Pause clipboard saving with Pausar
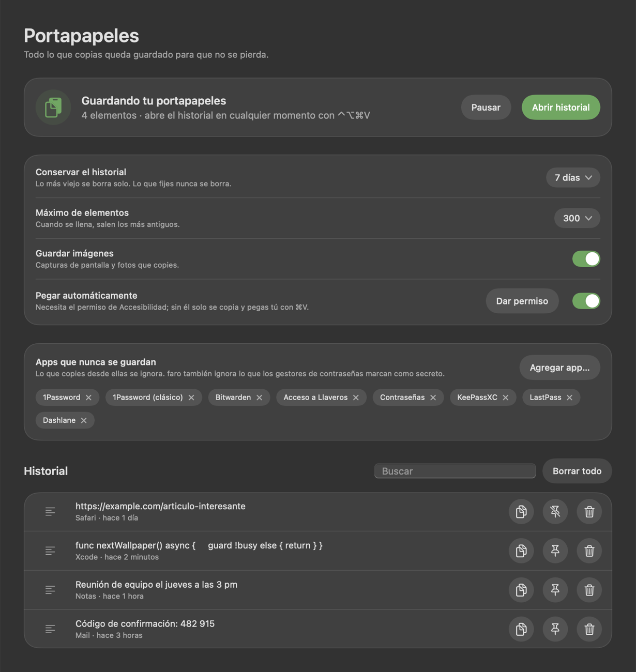 486,108
